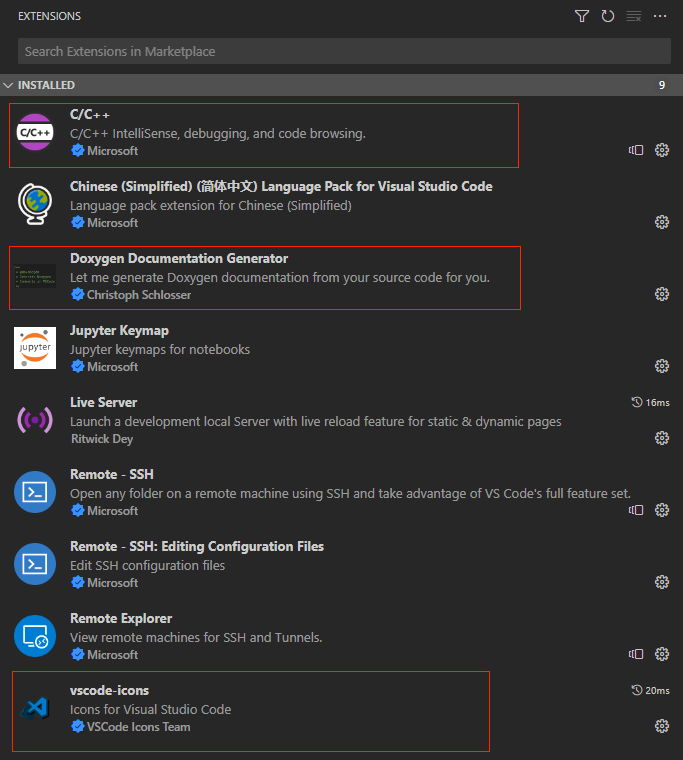Screen dimensions: 683x760
Task: Open the Views and More Actions ellipsis
Action: pos(660,16)
